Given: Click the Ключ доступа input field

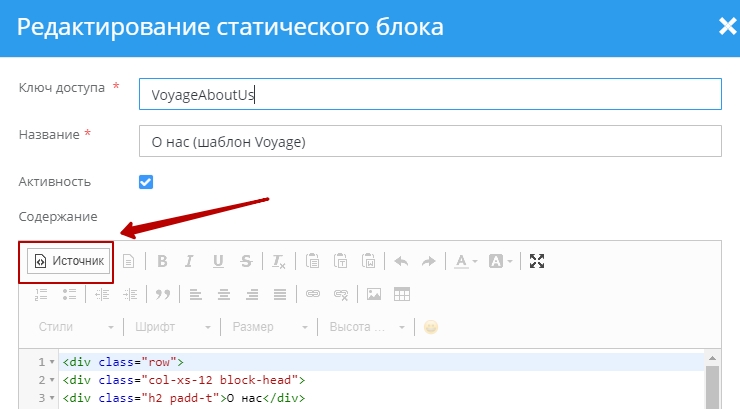Looking at the screenshot, I should (430, 94).
